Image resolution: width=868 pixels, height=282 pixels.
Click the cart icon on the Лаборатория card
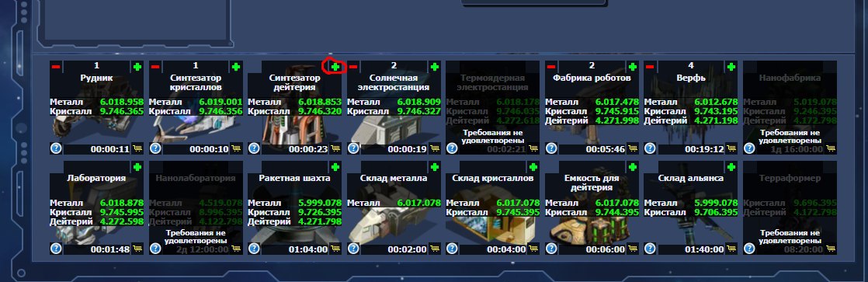(x=137, y=249)
